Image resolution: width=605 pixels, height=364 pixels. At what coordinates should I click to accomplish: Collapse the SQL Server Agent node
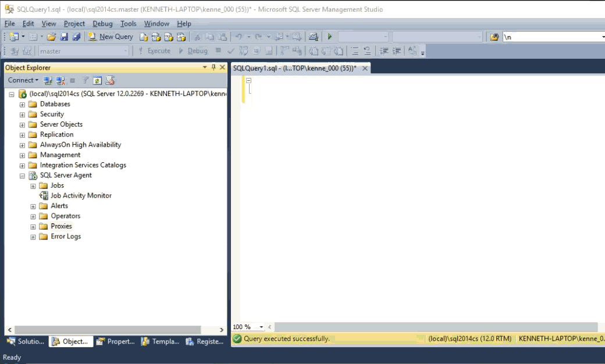(23, 176)
